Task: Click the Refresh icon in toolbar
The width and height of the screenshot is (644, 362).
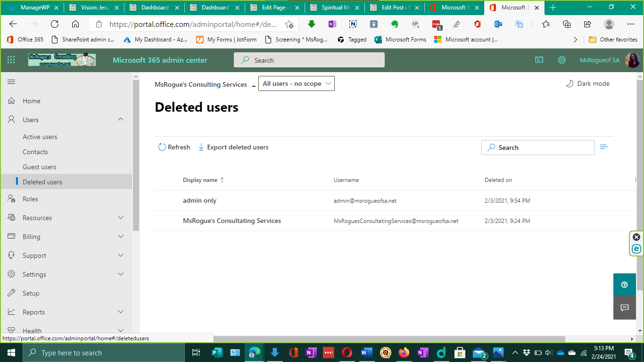Action: click(x=162, y=148)
